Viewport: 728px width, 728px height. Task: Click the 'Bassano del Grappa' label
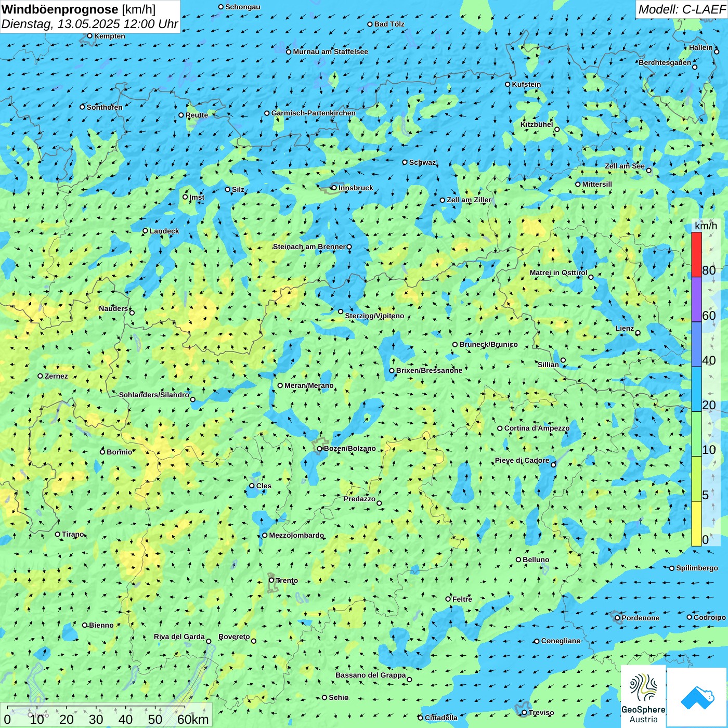(371, 675)
